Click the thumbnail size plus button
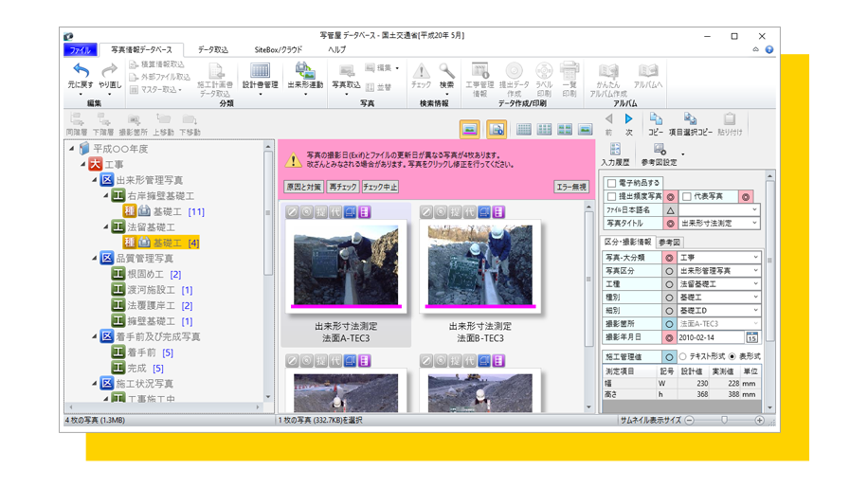The width and height of the screenshot is (868, 488). pos(760,421)
